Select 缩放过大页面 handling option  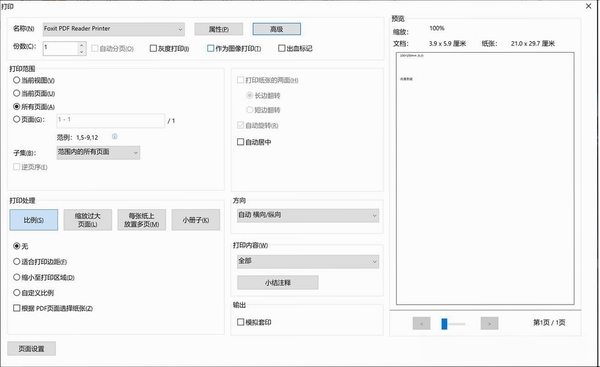point(88,220)
